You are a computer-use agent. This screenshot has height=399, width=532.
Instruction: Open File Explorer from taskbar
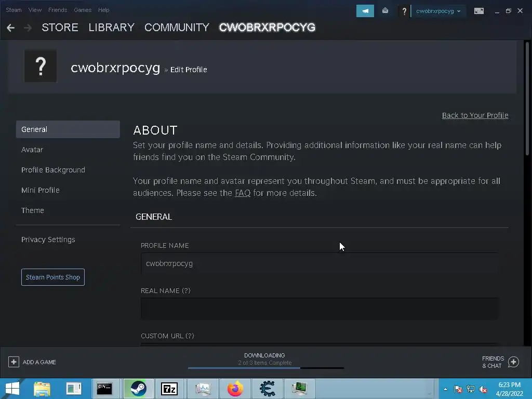42,389
